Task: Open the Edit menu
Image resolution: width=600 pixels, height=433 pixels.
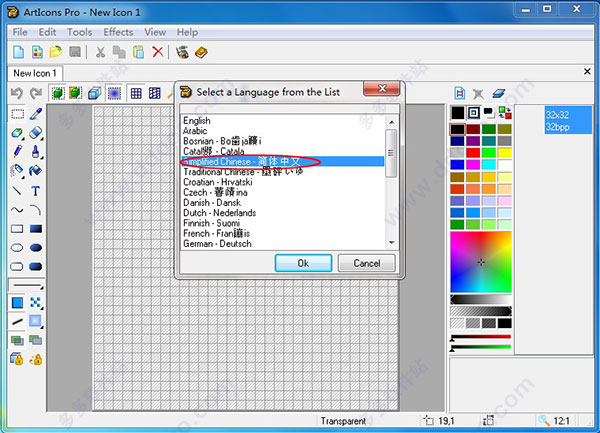Action: tap(47, 32)
